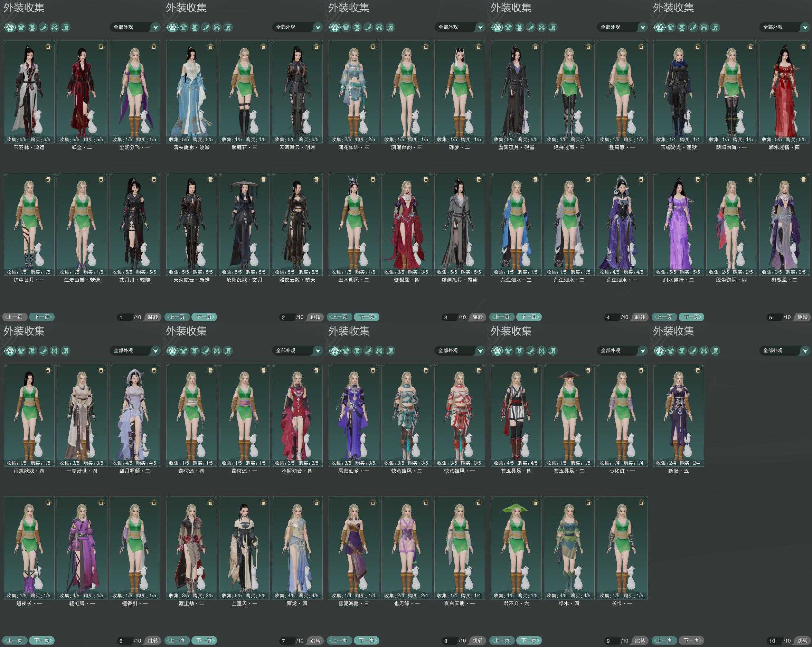Delete the 断肠·五 outfit via trash icon
The height and width of the screenshot is (647, 812).
698,370
